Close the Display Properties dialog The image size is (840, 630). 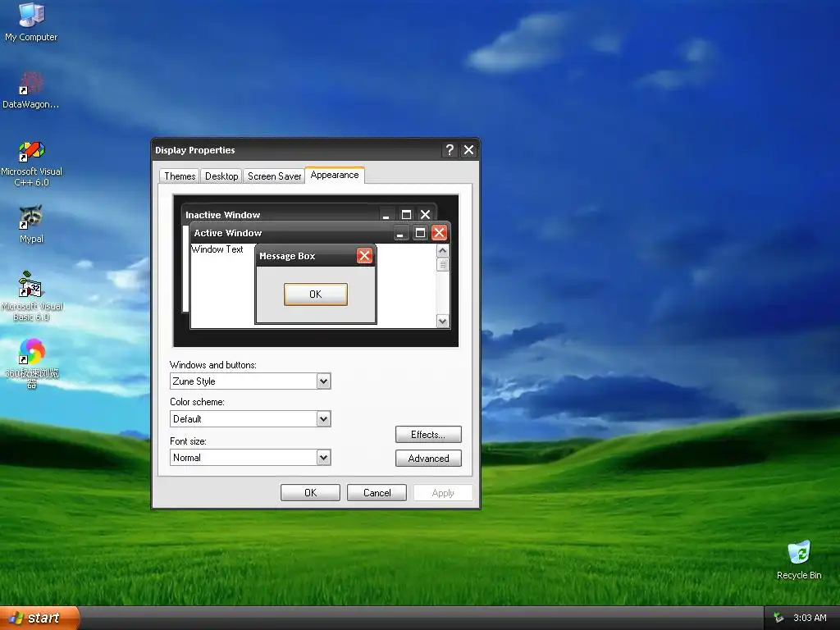[x=468, y=150]
